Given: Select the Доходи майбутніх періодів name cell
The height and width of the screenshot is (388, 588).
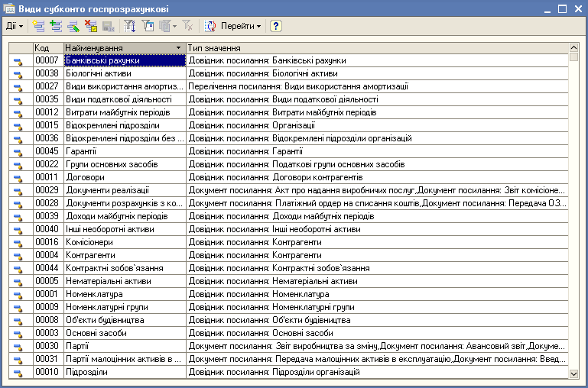Looking at the screenshot, I should (x=125, y=216).
